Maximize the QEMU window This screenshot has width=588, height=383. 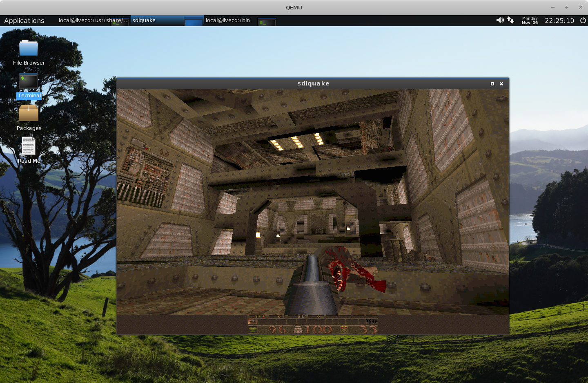click(567, 7)
